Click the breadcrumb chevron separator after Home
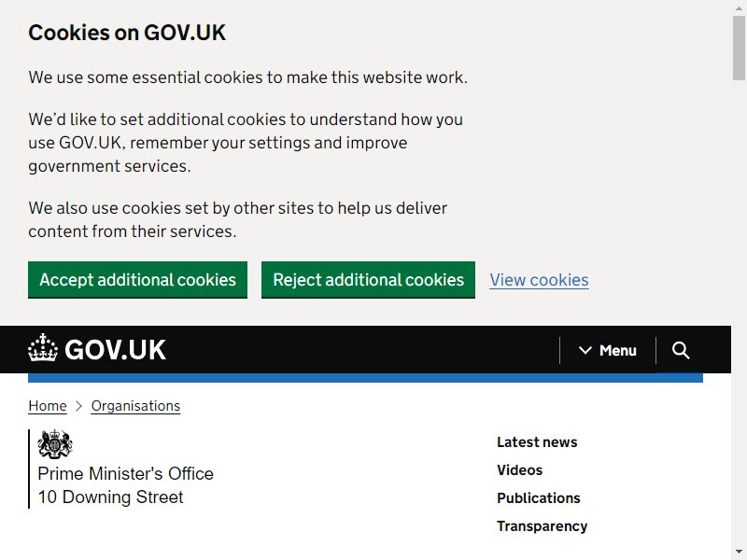 coord(79,406)
